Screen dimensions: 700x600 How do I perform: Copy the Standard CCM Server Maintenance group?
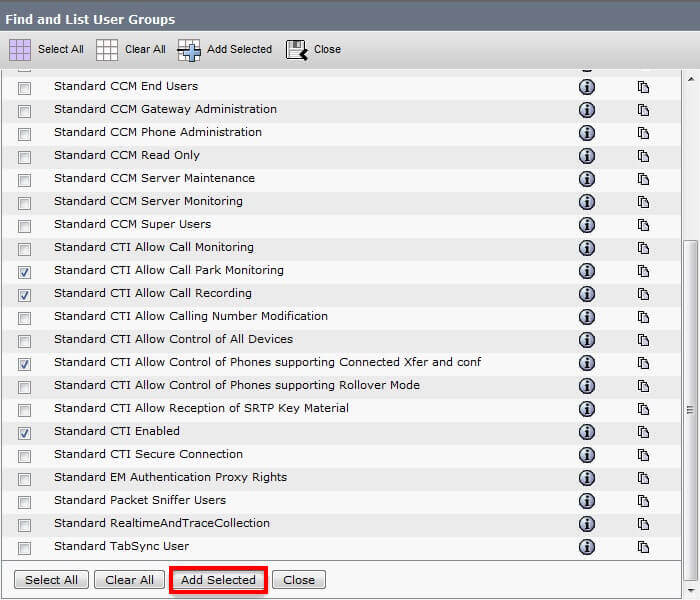click(x=643, y=179)
